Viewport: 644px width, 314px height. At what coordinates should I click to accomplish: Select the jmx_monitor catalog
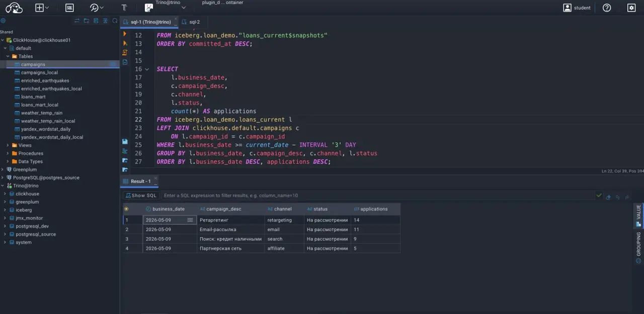(29, 218)
